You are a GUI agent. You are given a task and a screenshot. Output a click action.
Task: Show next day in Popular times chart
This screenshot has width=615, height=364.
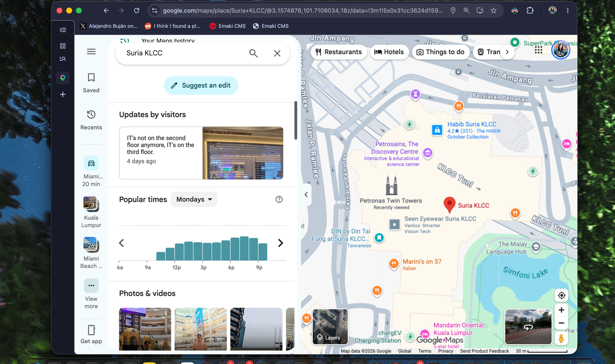[281, 243]
